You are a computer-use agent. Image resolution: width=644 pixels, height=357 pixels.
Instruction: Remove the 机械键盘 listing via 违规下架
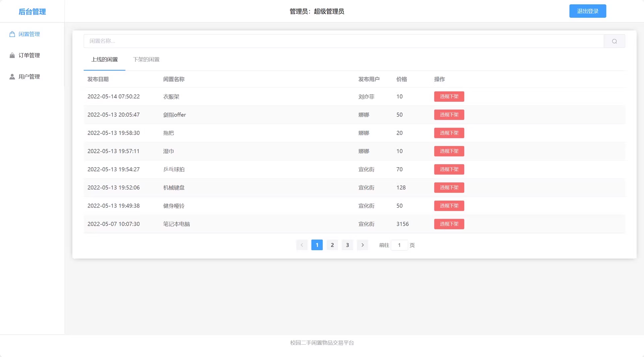(x=449, y=188)
